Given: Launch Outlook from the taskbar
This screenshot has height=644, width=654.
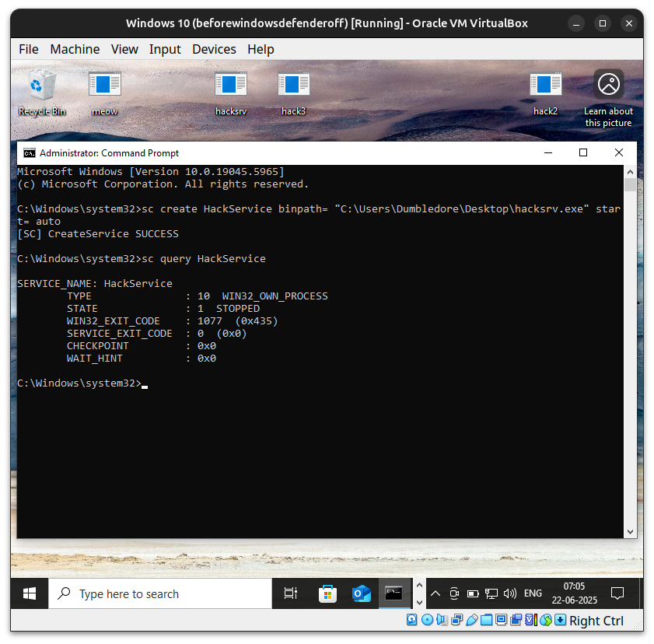Looking at the screenshot, I should coord(361,593).
